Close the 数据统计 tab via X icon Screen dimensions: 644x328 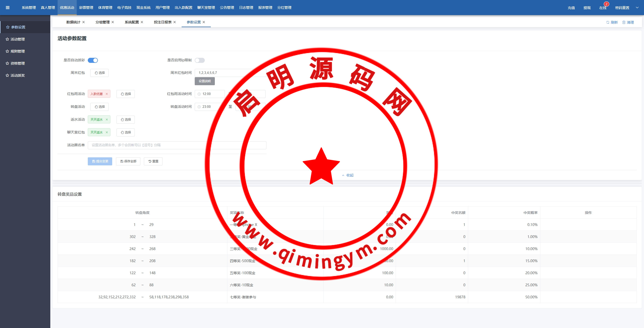84,22
